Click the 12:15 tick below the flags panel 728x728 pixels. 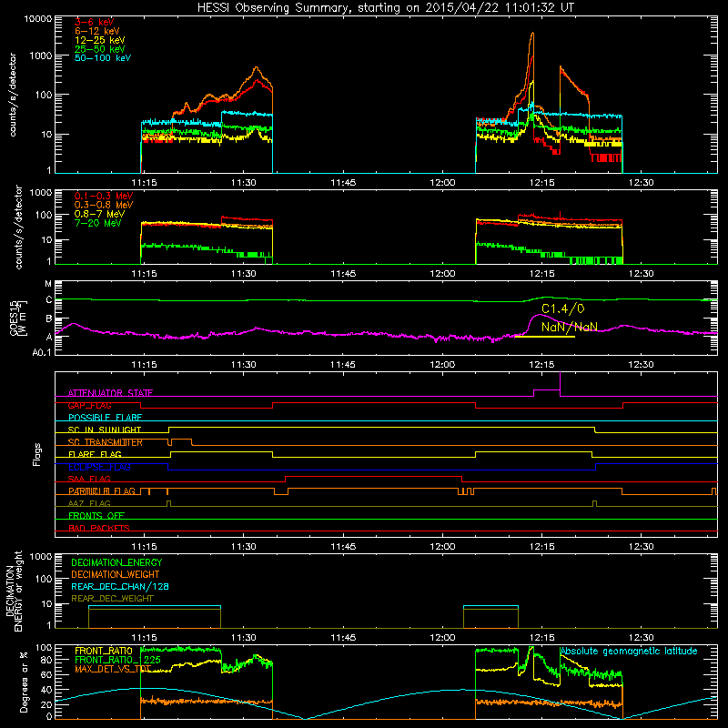(x=541, y=547)
